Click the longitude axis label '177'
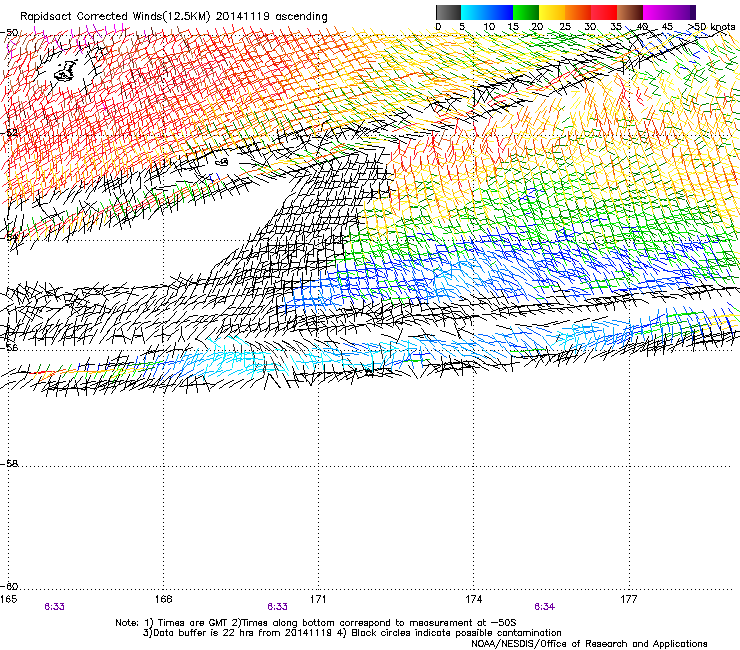 629,599
